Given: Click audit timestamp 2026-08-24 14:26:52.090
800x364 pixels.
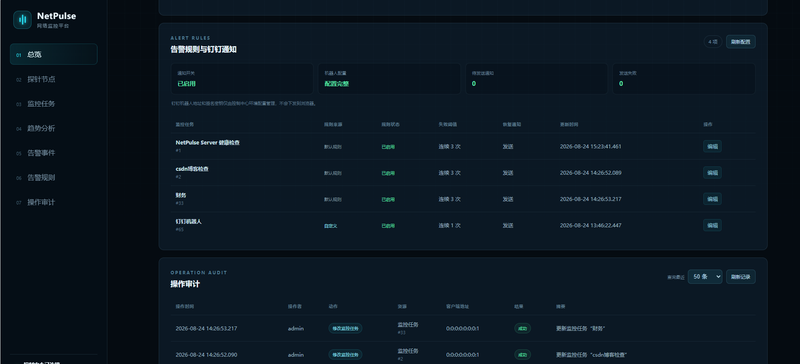Looking at the screenshot, I should (x=206, y=355).
